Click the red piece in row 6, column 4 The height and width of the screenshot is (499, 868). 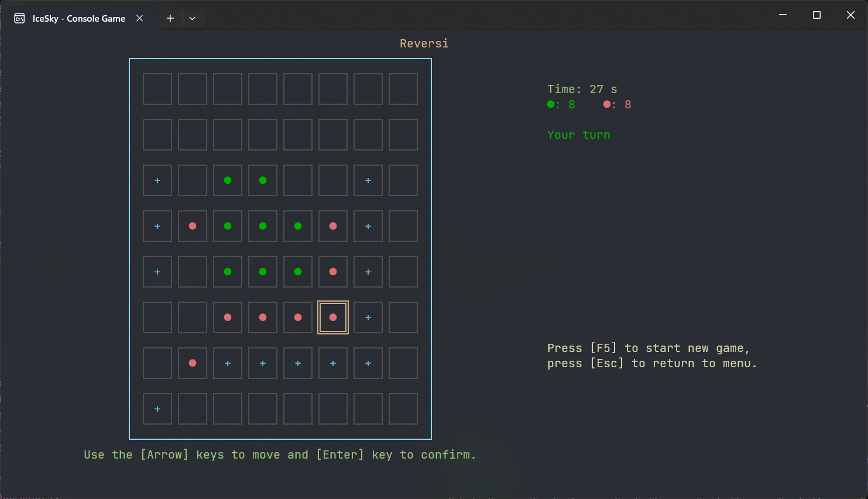coord(263,317)
